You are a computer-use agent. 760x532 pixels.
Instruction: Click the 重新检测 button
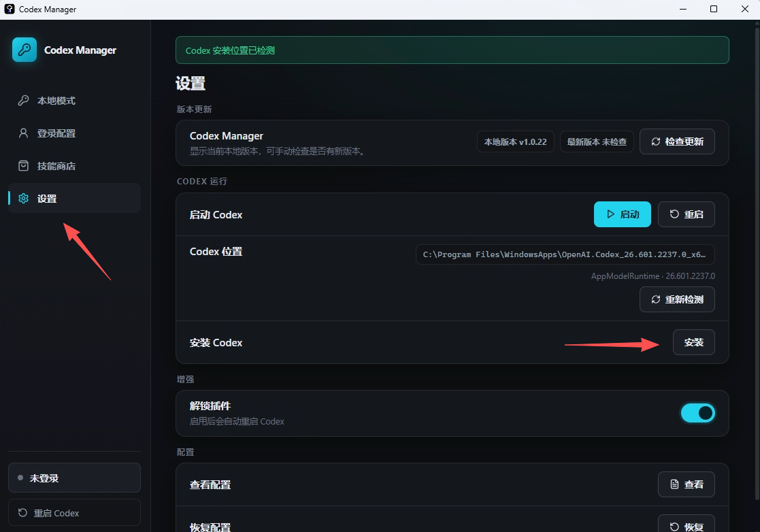(x=677, y=299)
